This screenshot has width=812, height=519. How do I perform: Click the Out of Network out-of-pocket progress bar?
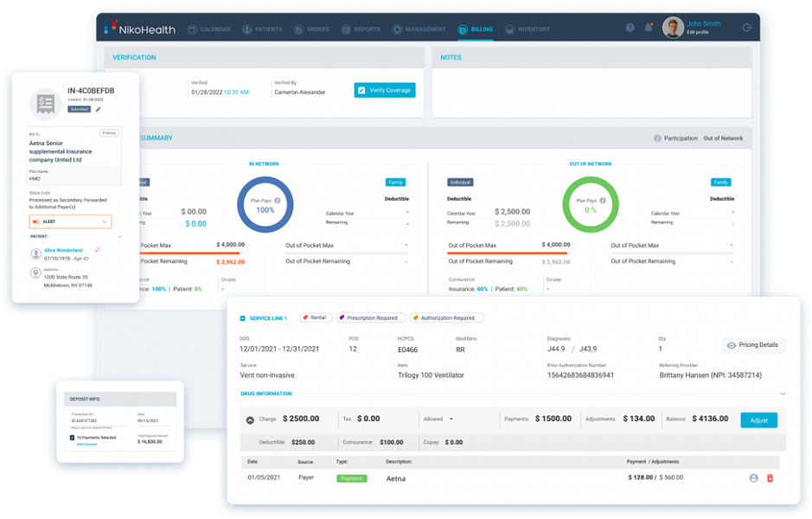tap(508, 253)
